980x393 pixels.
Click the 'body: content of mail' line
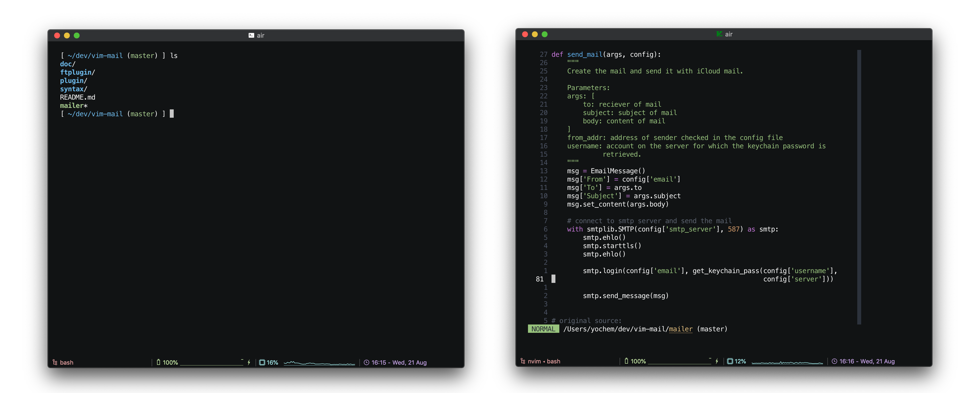coord(624,121)
